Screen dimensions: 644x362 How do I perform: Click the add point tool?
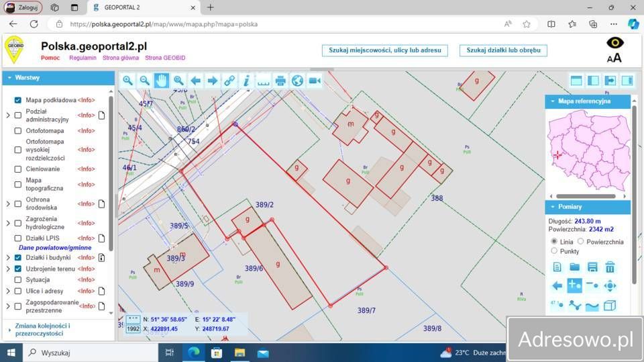click(575, 285)
